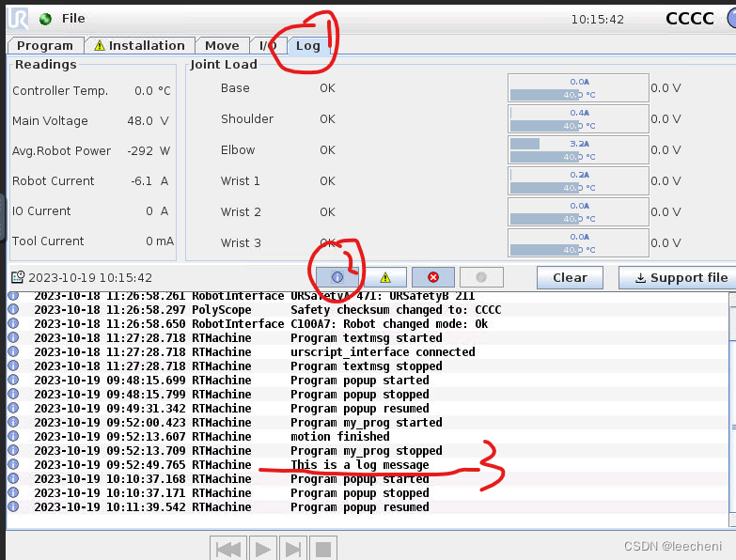Click the step forward button
Screen dimensions: 736x560
293,549
